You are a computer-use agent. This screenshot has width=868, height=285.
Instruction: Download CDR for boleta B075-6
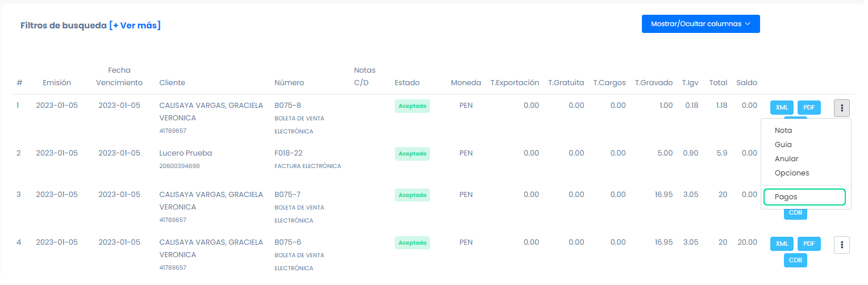pos(795,261)
